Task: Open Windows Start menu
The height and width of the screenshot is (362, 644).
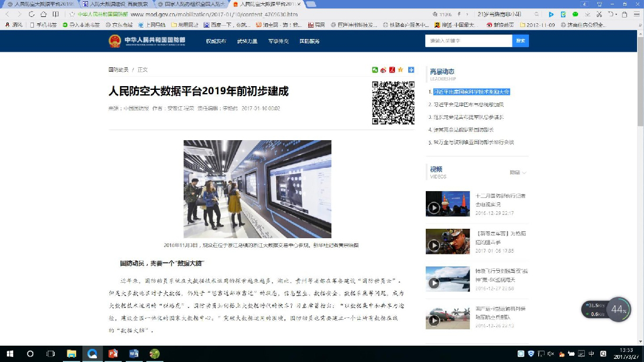Action: (10, 353)
